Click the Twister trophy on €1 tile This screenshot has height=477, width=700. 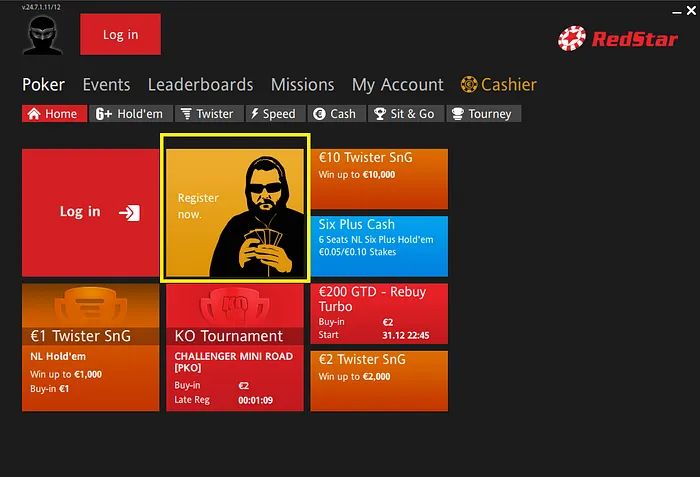[91, 306]
